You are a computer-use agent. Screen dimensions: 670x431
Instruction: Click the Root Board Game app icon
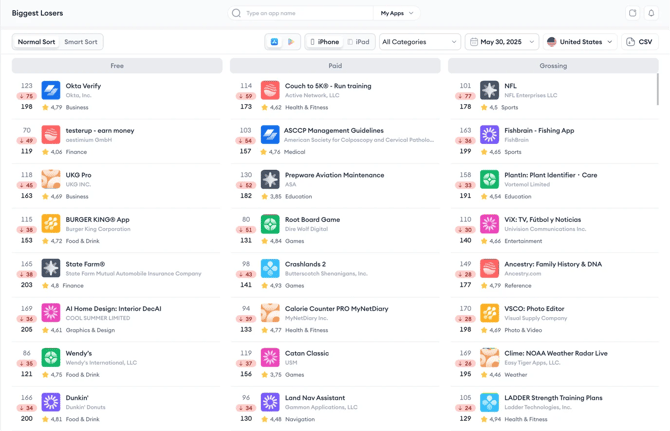(270, 224)
